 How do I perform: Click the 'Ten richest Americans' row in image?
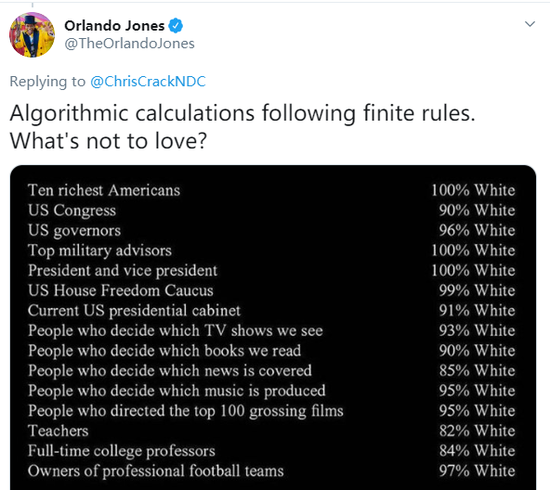[271, 190]
